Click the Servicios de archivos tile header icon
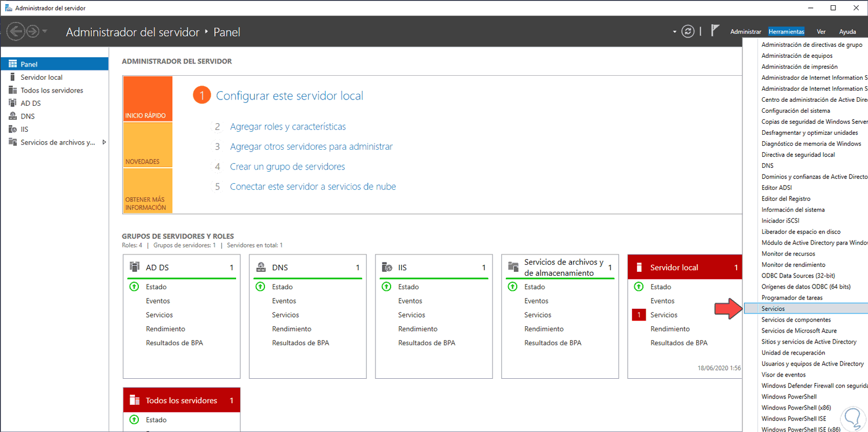 coord(513,267)
